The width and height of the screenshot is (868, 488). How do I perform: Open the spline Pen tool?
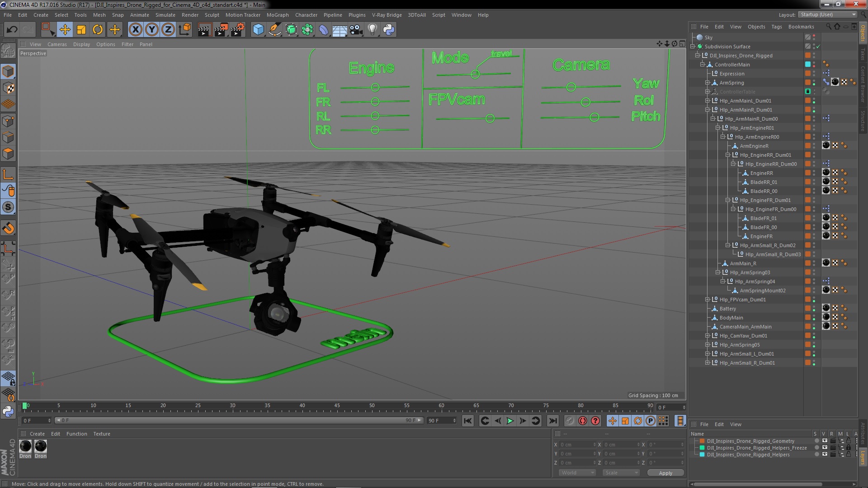[x=274, y=30]
